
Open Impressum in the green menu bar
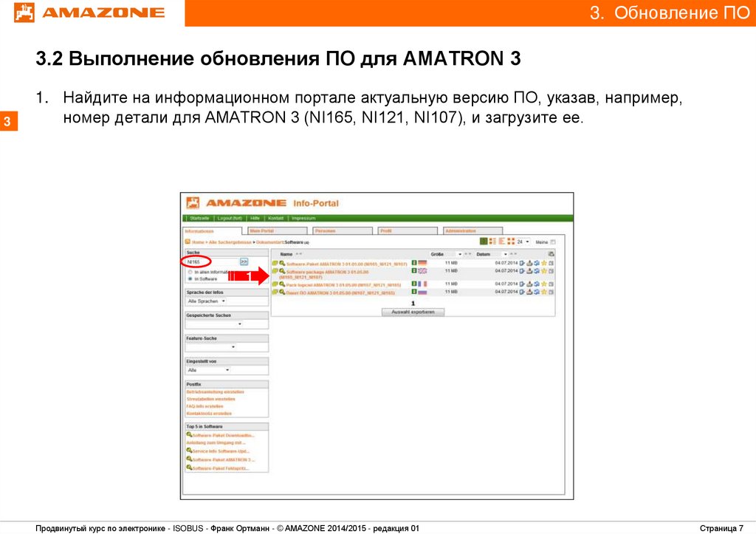[303, 218]
